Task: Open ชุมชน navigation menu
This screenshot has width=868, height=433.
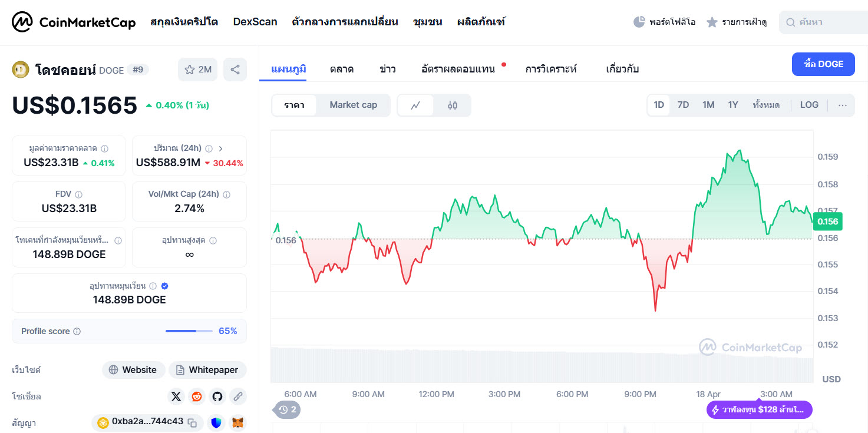Action: (428, 22)
